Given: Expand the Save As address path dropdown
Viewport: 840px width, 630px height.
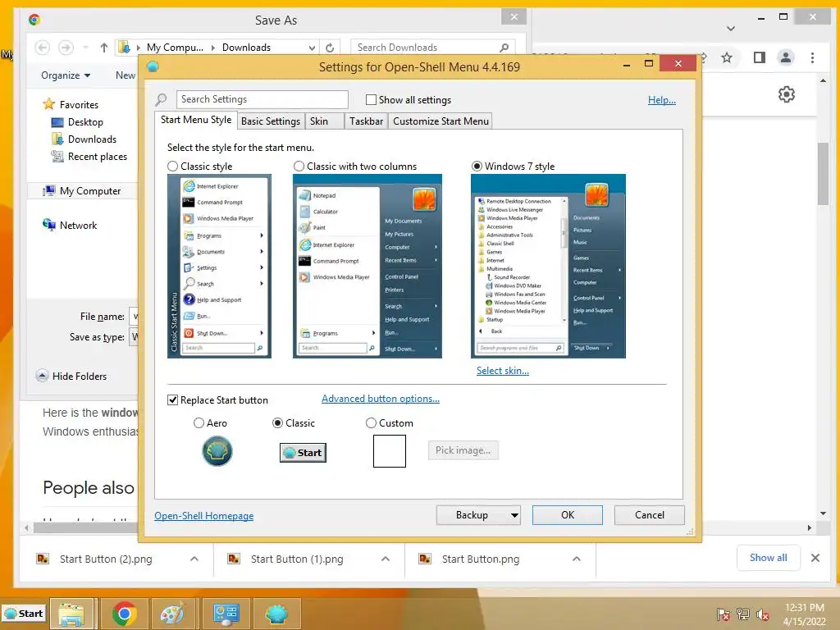Looking at the screenshot, I should 312,48.
